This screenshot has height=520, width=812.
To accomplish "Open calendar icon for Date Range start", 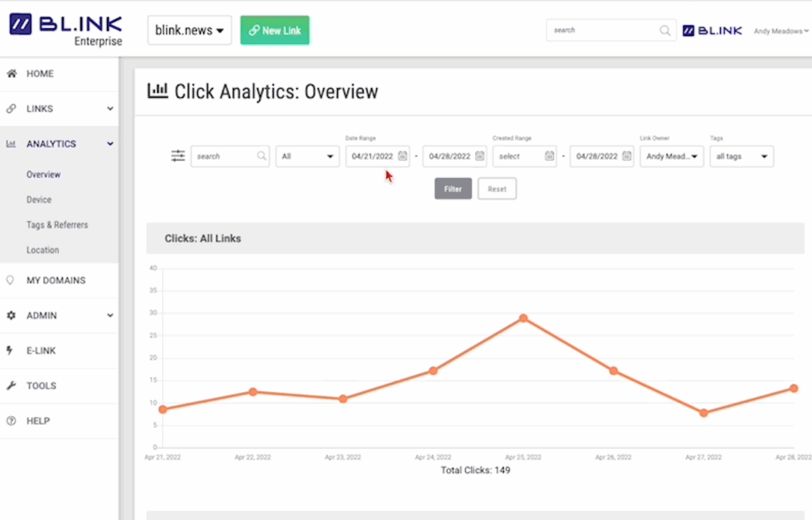I will click(x=402, y=156).
